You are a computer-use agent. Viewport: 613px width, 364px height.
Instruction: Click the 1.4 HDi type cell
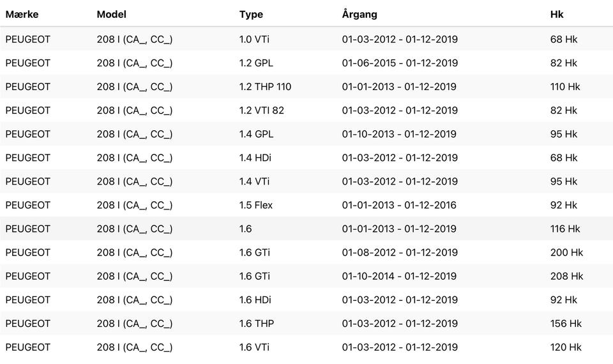click(255, 158)
